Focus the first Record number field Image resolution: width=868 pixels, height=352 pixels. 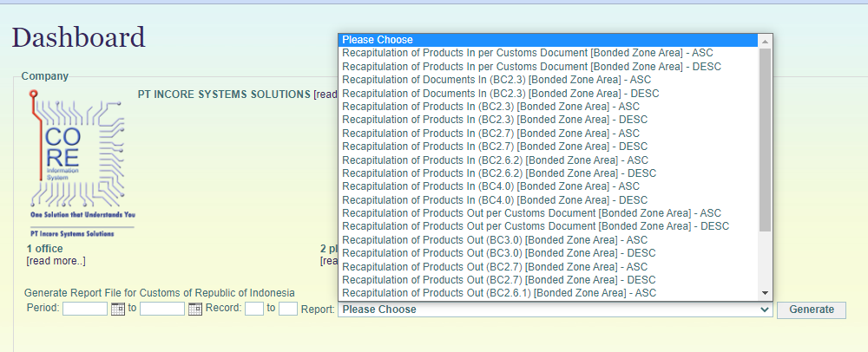[x=254, y=309]
